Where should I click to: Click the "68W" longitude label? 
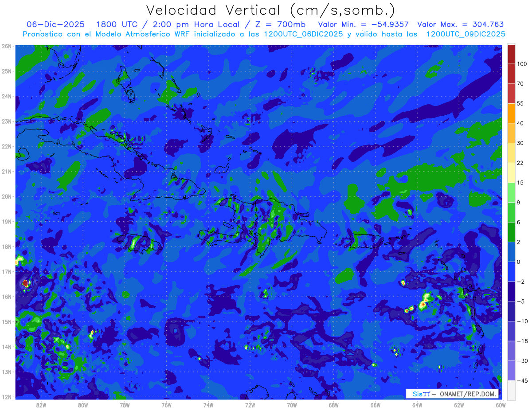333,404
